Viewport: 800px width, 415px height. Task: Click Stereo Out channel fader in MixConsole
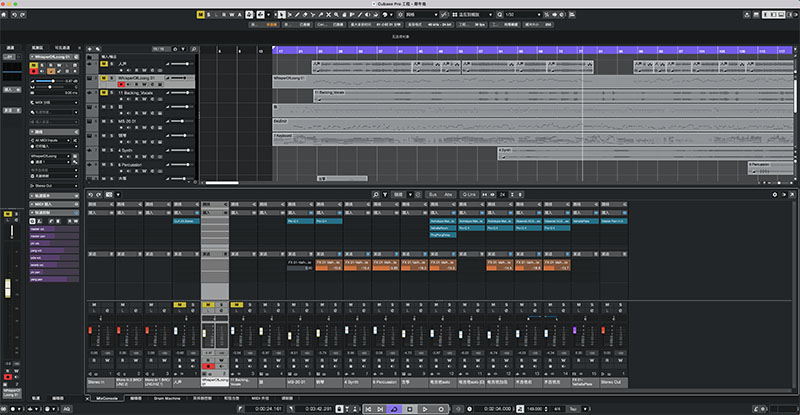604,331
